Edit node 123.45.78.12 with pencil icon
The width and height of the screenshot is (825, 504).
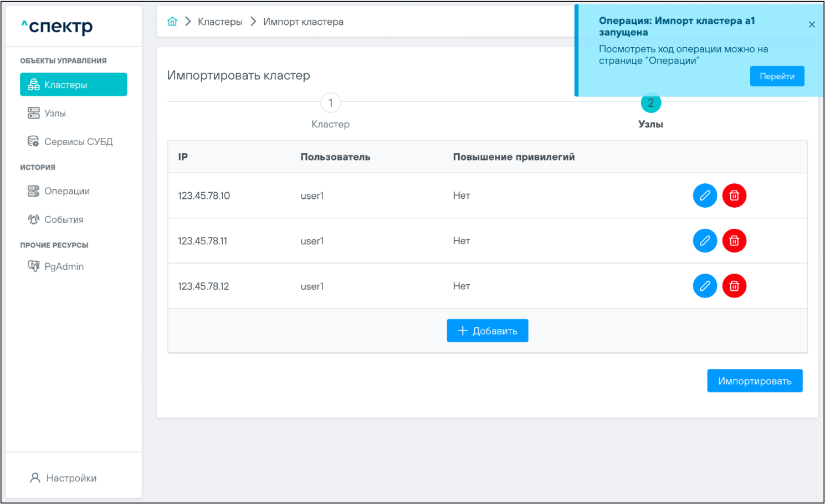(705, 286)
